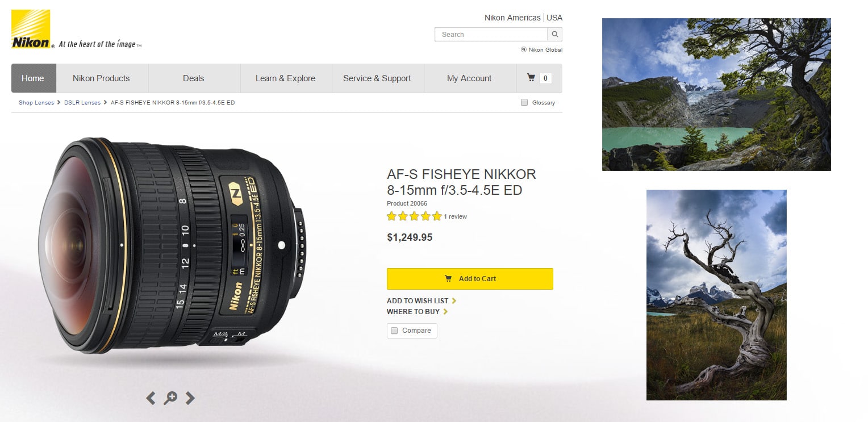Enable the Glossary checkbox

[524, 102]
